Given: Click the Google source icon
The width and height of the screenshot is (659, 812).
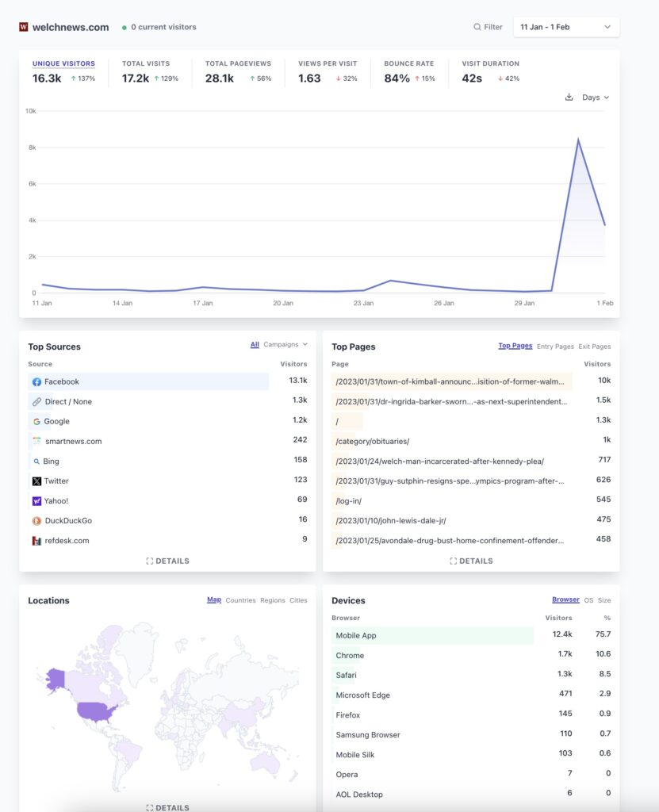Looking at the screenshot, I should tap(36, 422).
